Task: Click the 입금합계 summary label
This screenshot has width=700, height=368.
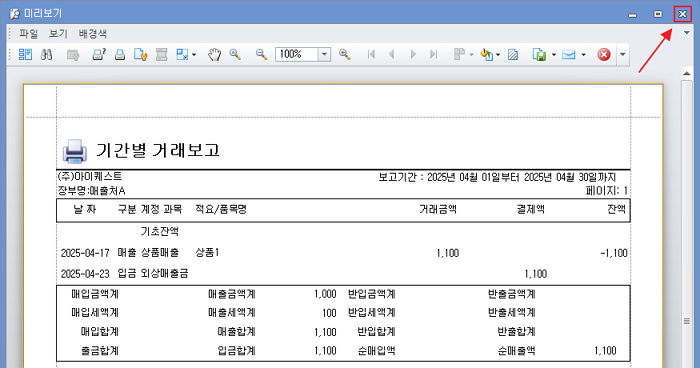Action: tap(237, 351)
